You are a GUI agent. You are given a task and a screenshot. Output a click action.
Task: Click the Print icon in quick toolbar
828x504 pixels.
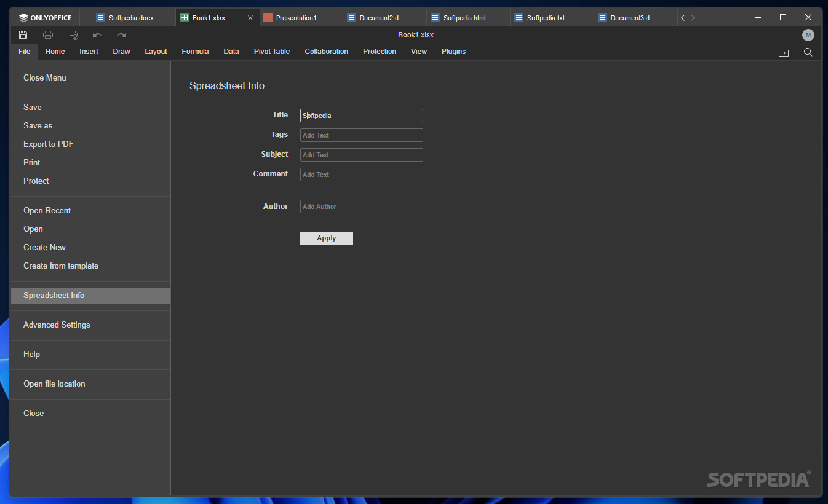(x=48, y=35)
